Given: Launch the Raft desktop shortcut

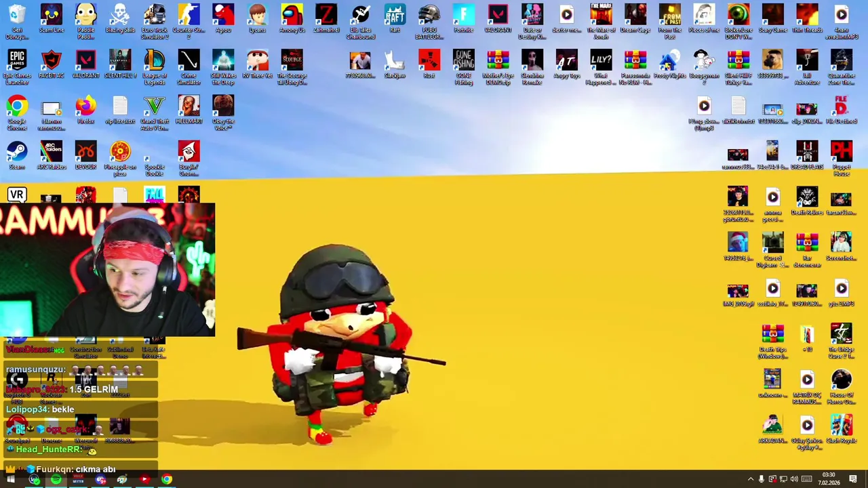Looking at the screenshot, I should 395,19.
